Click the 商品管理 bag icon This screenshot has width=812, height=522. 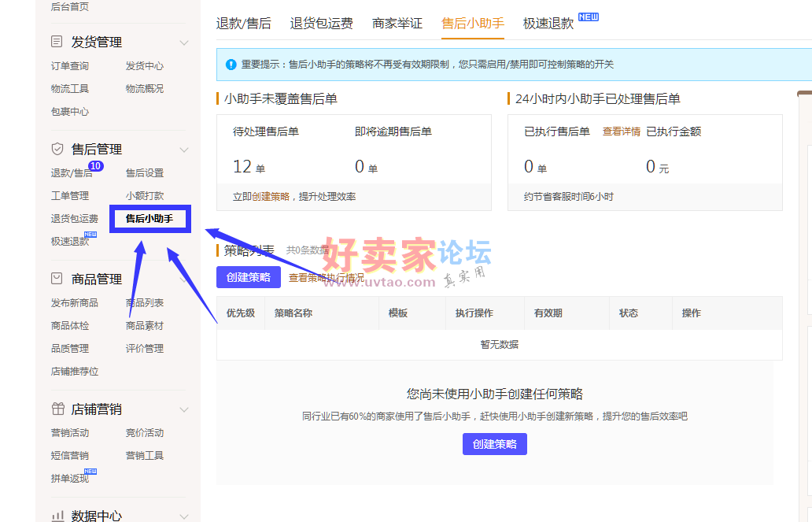[x=57, y=279]
